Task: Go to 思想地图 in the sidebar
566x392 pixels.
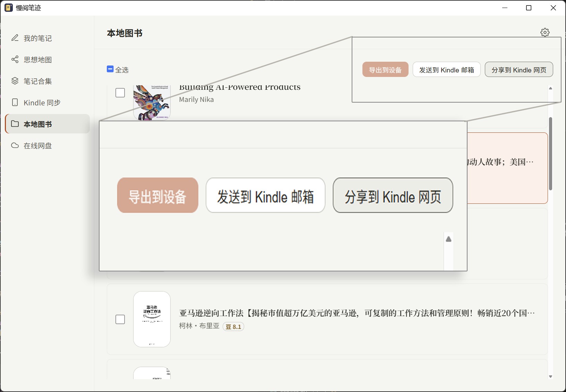Action: point(47,60)
